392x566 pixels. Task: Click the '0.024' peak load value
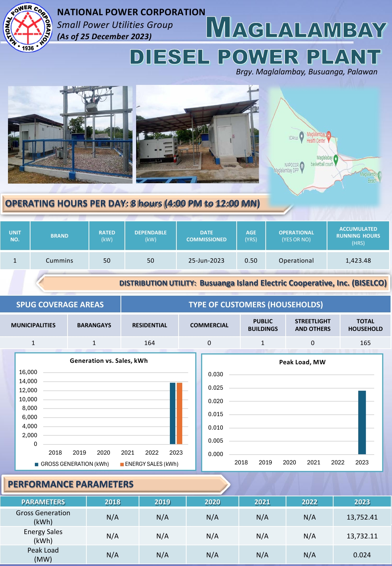[x=362, y=555]
